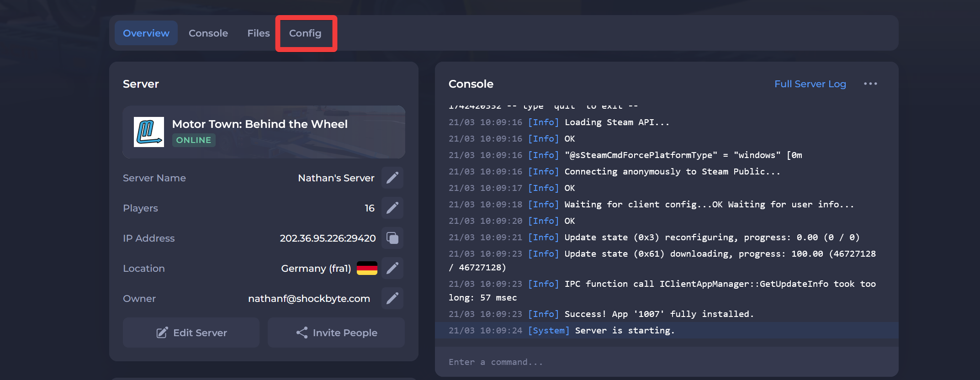This screenshot has width=980, height=380.
Task: Click the 'Motor Town: Behind the Wheel' title
Action: 260,124
